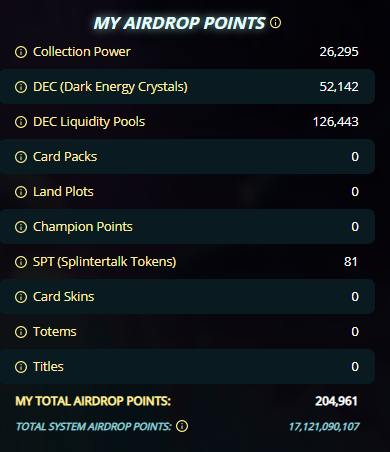This screenshot has width=390, height=452.
Task: Click the Card Skins info icon
Action: coord(21,297)
